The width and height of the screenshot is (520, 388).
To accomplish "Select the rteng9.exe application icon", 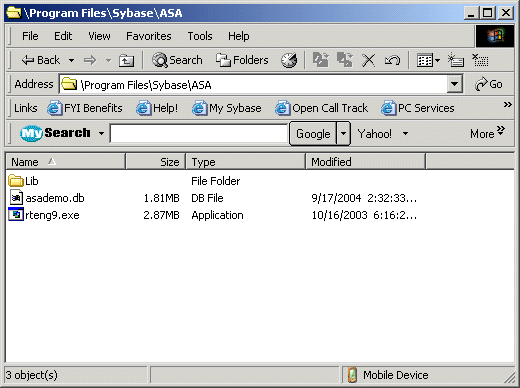I will 16,214.
